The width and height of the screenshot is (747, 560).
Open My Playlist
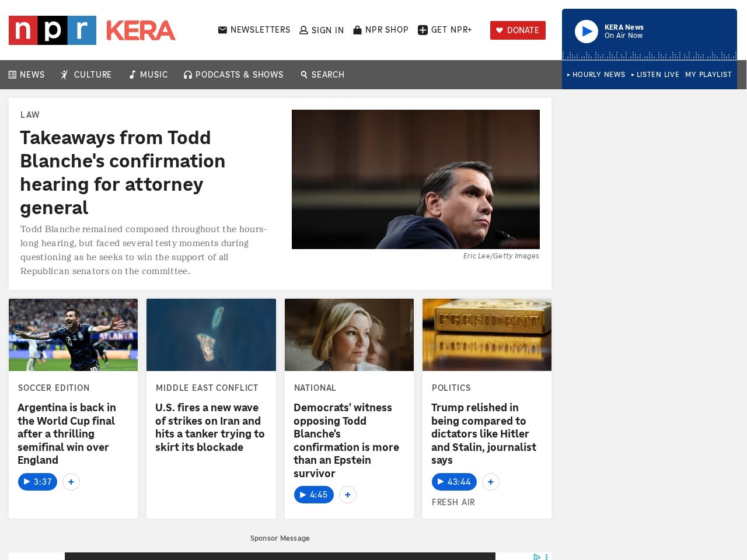click(708, 75)
